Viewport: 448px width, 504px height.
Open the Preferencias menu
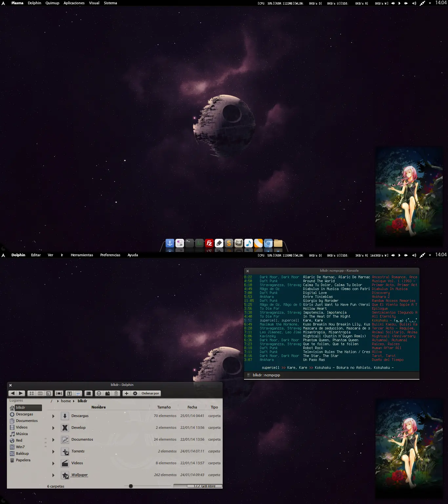(x=110, y=255)
